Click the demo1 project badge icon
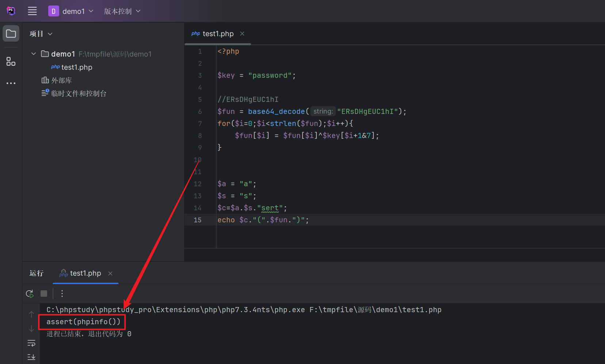 53,11
